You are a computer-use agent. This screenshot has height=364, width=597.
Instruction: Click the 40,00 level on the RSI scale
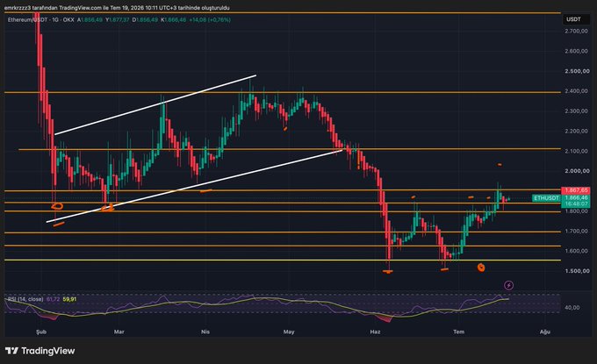572,307
